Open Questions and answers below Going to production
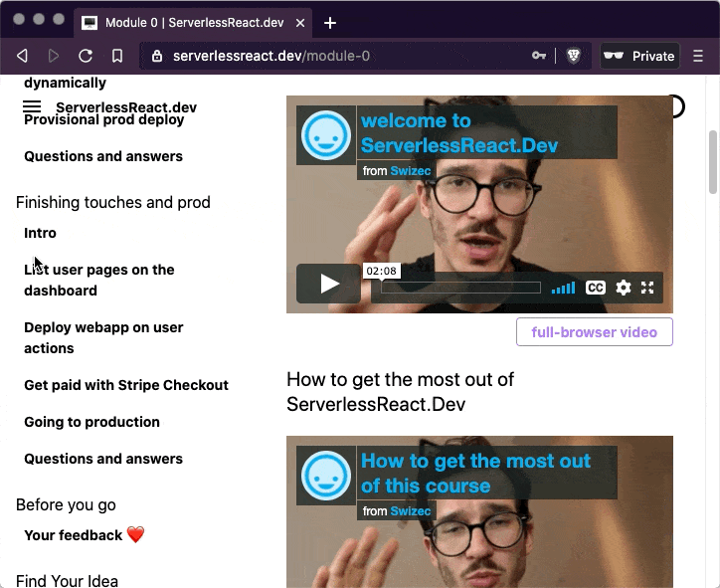Image resolution: width=720 pixels, height=588 pixels. coord(103,459)
